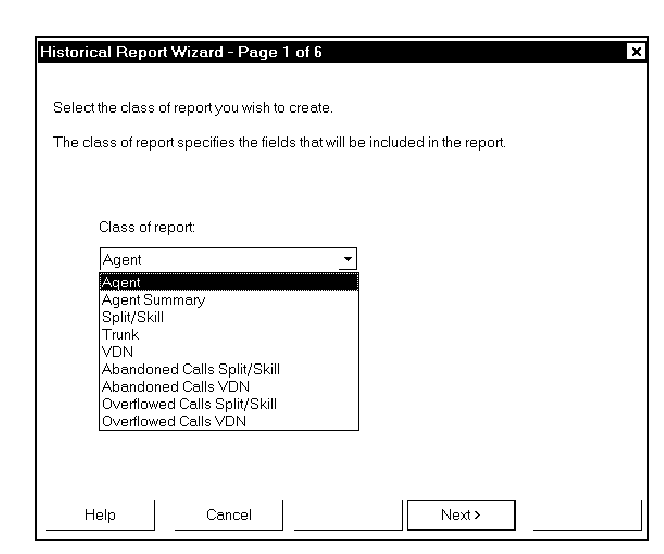Click the Class of report combo box field
664x554 pixels.
click(228, 259)
